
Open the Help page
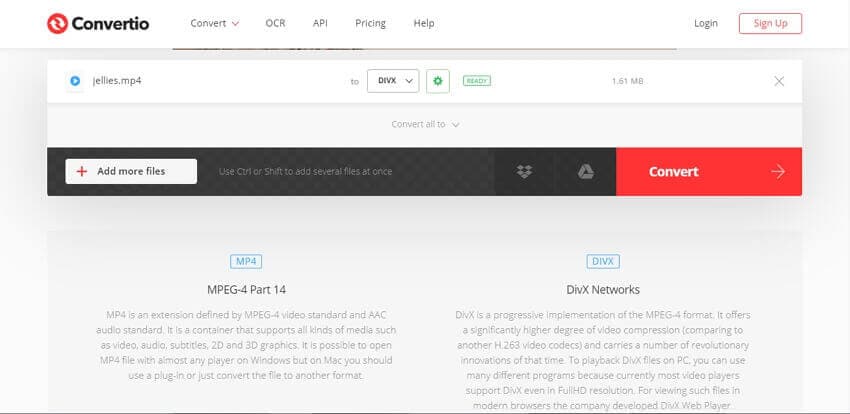coord(424,23)
